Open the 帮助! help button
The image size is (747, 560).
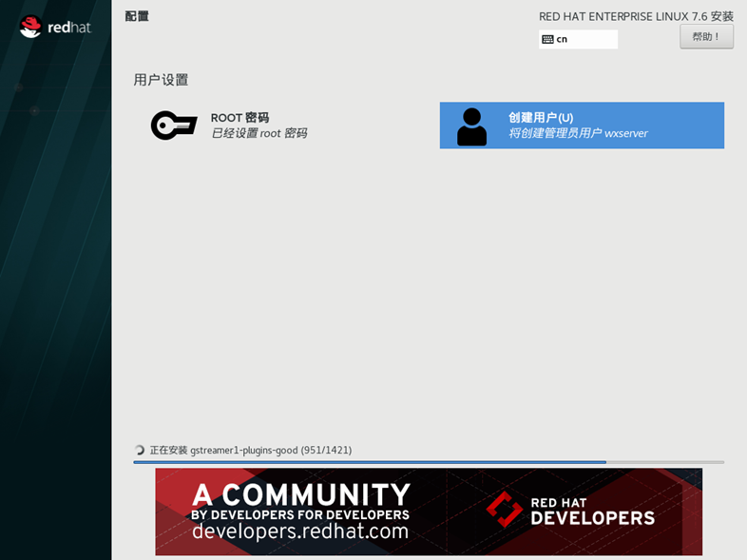pyautogui.click(x=706, y=37)
